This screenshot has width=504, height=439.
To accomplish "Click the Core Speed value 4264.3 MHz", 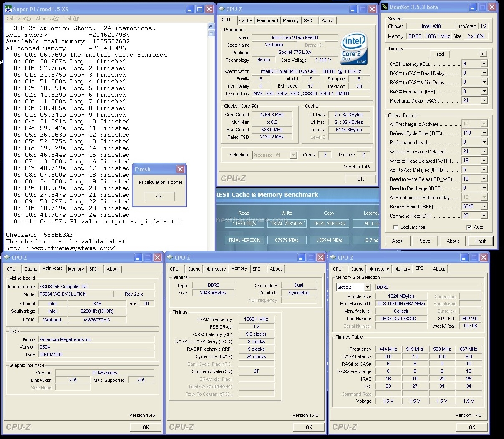I will [272, 115].
